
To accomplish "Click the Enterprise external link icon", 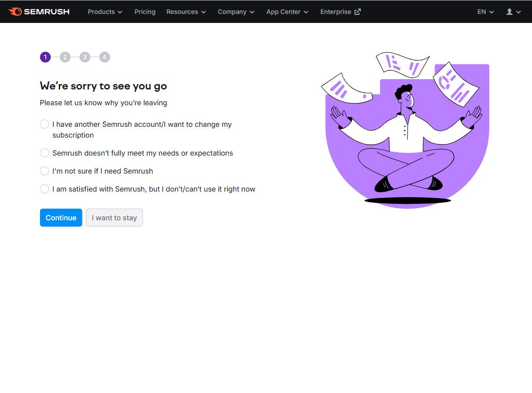I will click(358, 12).
